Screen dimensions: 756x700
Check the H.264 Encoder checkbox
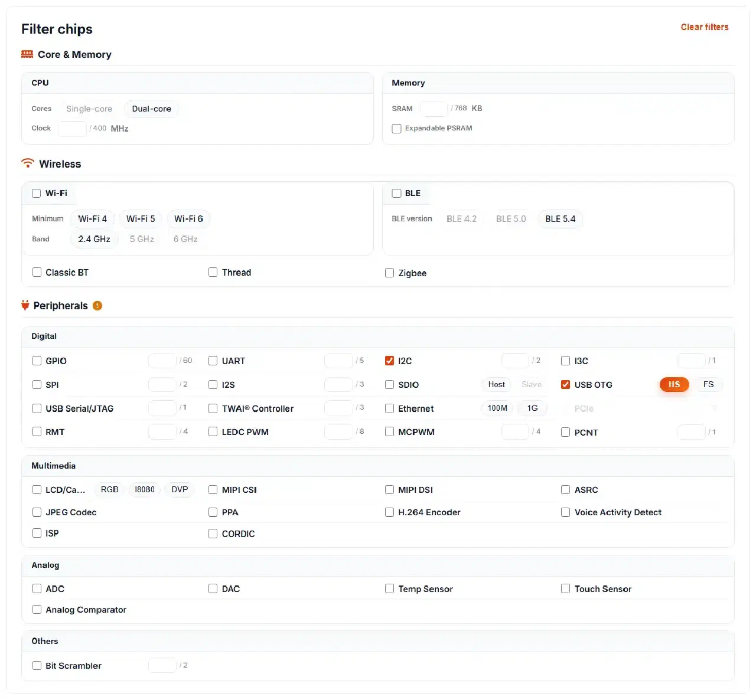390,512
